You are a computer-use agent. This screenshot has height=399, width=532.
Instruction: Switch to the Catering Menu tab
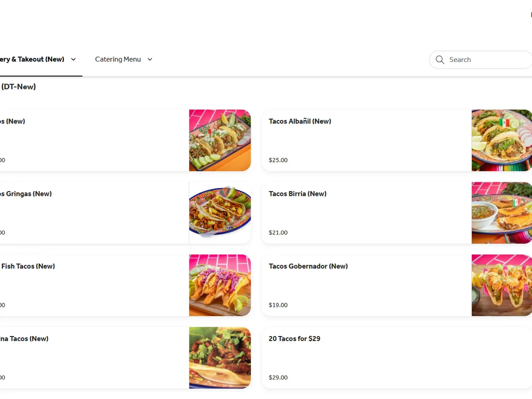pyautogui.click(x=118, y=59)
